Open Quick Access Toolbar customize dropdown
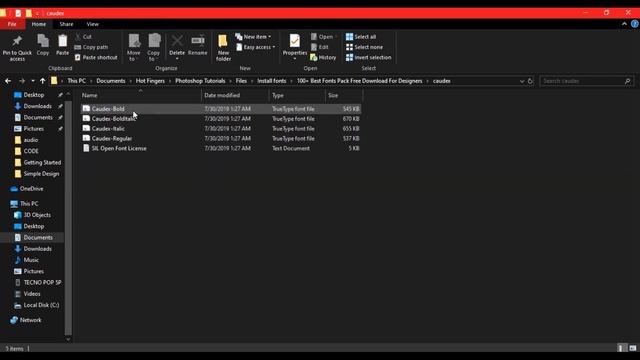 pos(37,13)
